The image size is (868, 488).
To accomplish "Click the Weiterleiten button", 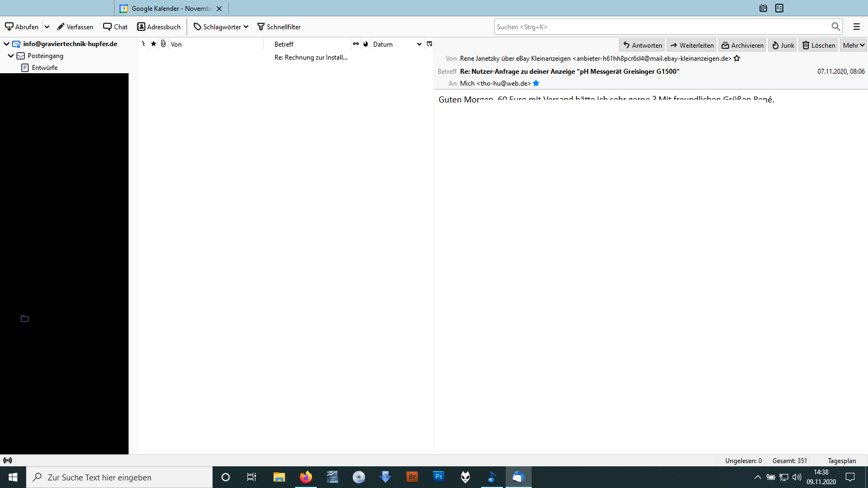I will click(x=692, y=45).
